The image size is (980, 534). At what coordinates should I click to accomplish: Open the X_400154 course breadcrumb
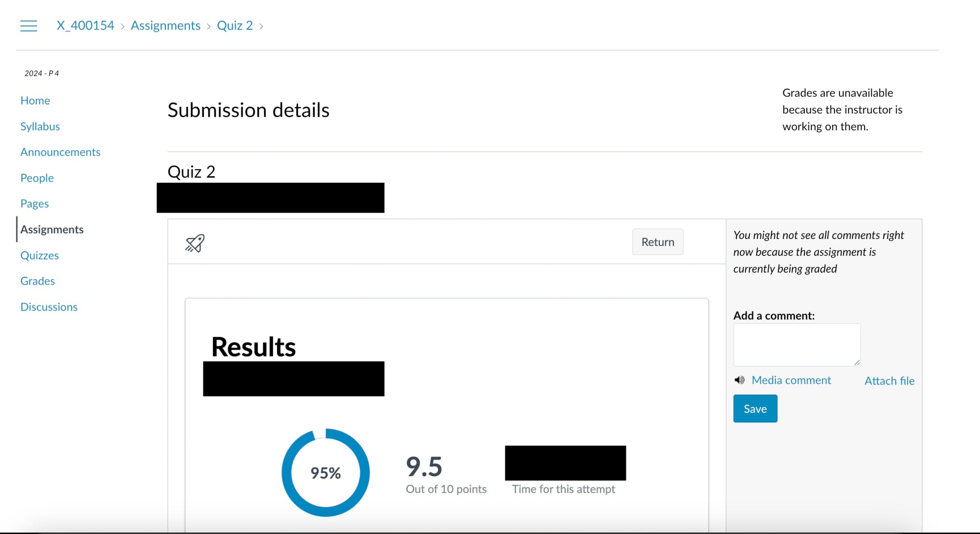85,25
